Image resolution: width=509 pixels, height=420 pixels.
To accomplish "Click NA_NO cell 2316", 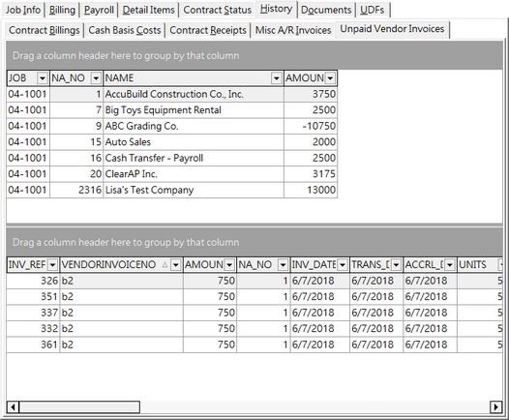I will click(x=76, y=190).
